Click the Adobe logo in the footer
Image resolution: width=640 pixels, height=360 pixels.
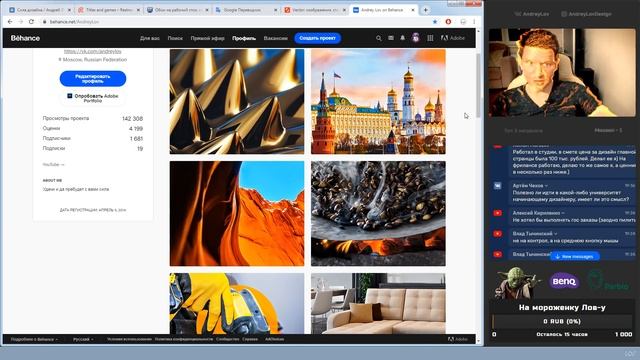click(458, 339)
